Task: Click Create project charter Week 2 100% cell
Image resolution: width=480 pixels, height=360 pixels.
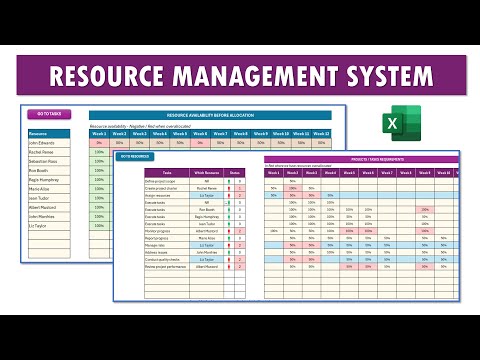Action: tap(293, 188)
